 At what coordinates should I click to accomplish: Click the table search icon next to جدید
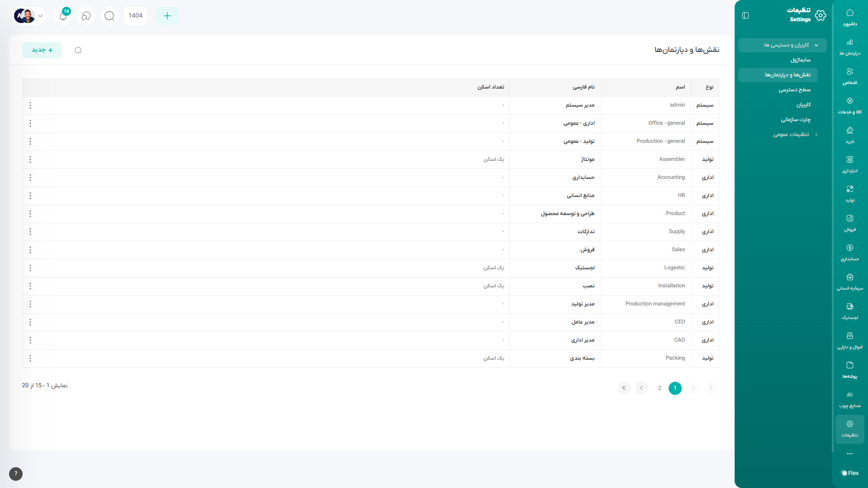[x=78, y=50]
